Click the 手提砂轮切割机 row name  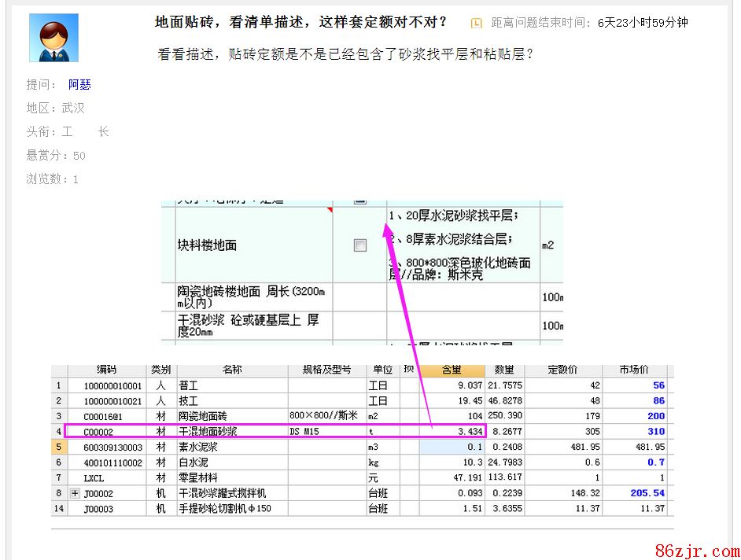pos(232,509)
